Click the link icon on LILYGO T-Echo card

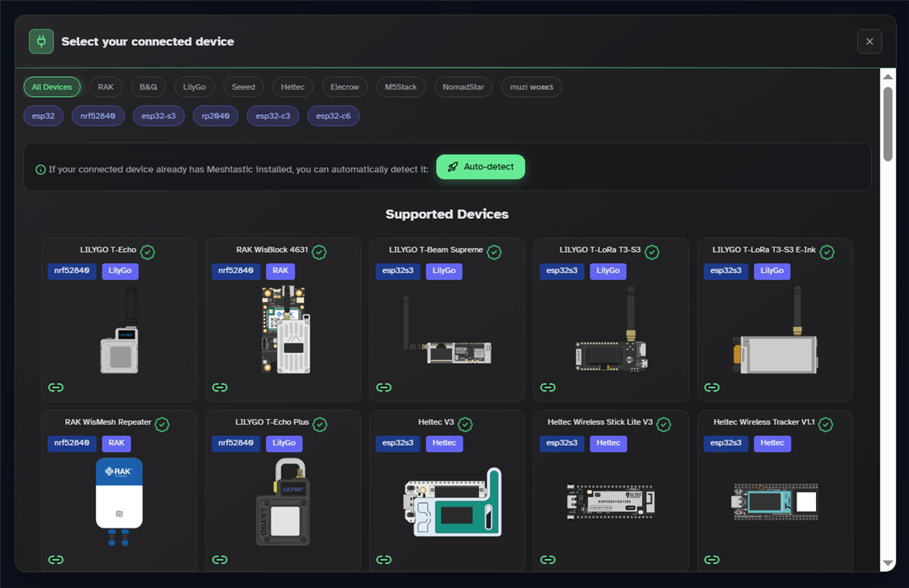pos(56,387)
